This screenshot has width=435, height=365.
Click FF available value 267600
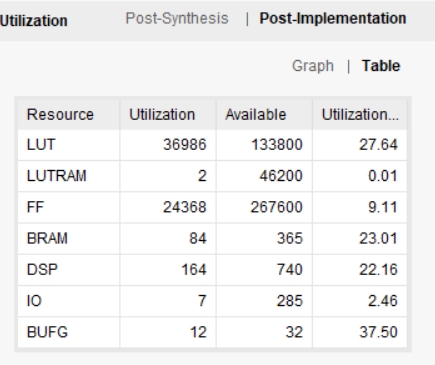coord(277,207)
